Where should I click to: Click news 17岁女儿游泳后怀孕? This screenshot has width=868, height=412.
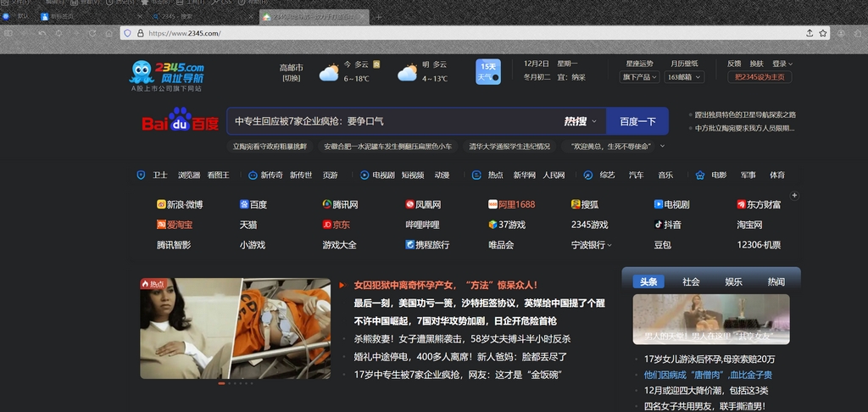click(709, 359)
